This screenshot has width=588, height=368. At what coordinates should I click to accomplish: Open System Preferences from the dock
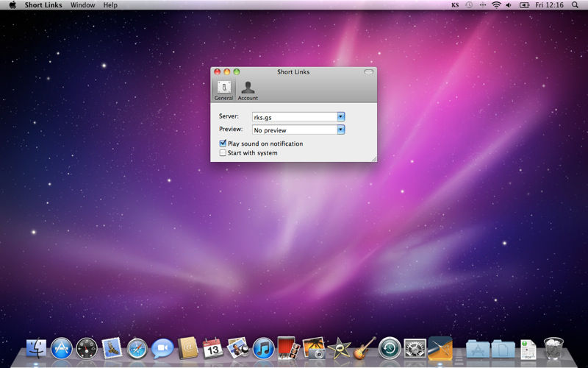415,348
